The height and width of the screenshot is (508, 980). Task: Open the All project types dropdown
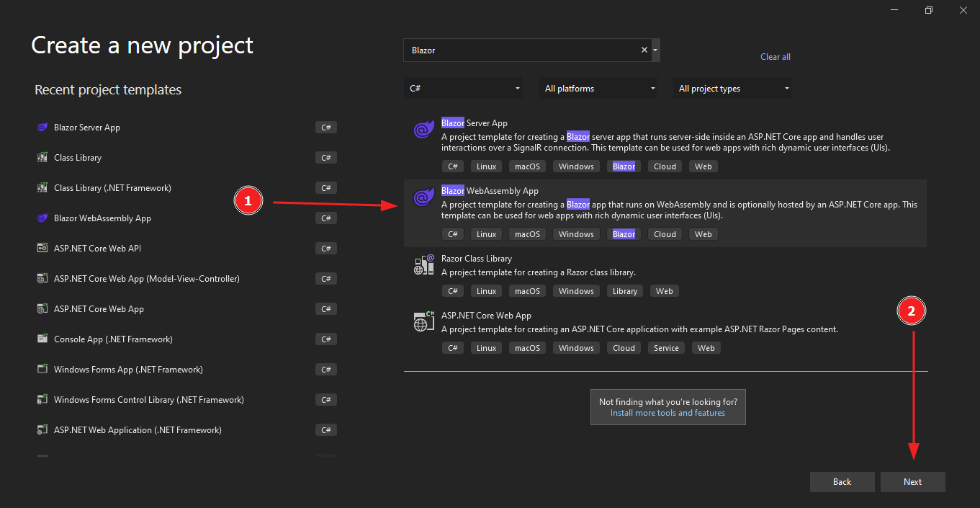732,89
